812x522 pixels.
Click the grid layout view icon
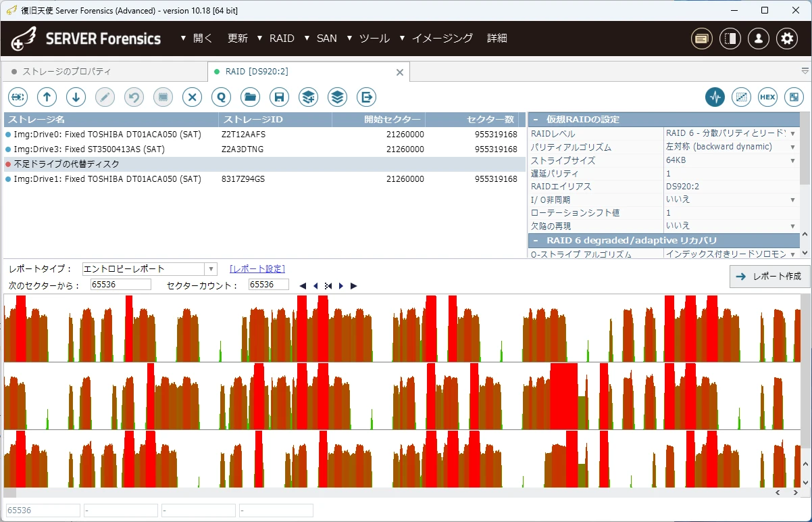click(x=794, y=97)
